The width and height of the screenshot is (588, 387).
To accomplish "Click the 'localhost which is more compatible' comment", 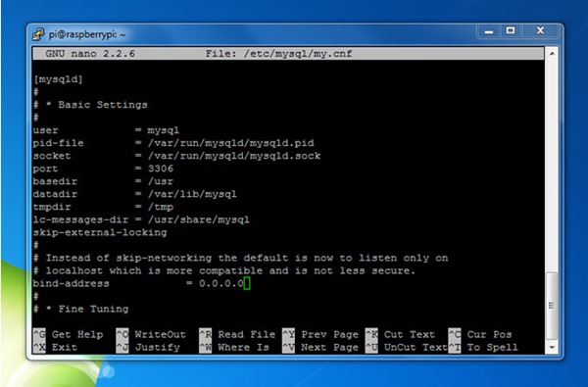I will (x=224, y=271).
